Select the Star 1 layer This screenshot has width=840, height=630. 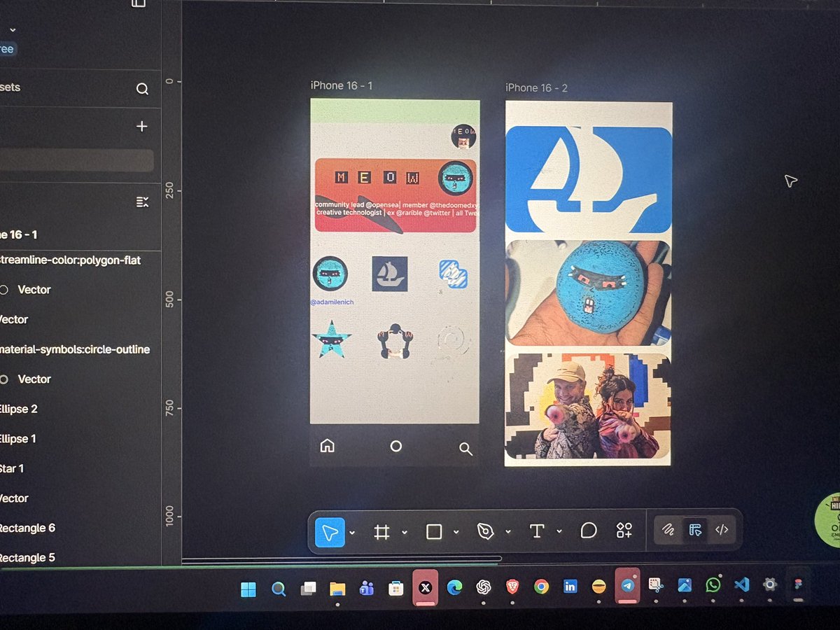coord(12,468)
